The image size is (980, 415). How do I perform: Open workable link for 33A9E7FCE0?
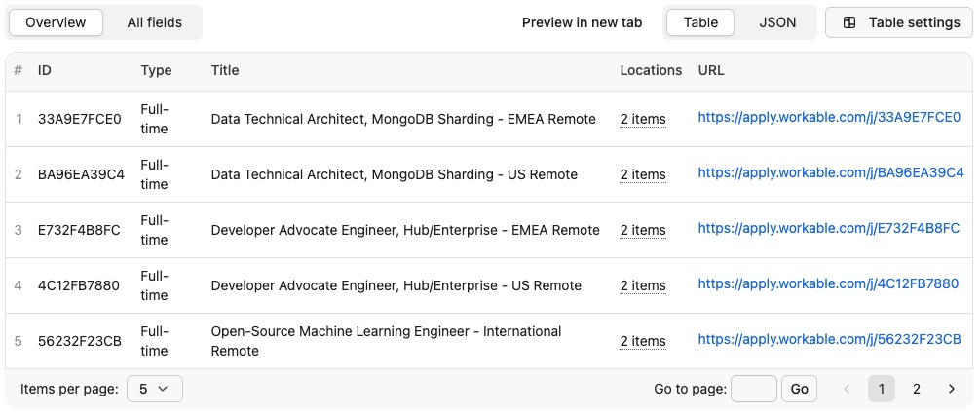[x=829, y=118]
